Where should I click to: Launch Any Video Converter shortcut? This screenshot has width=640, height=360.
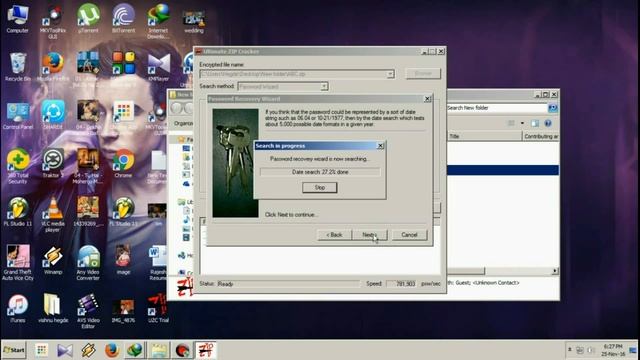(x=88, y=263)
